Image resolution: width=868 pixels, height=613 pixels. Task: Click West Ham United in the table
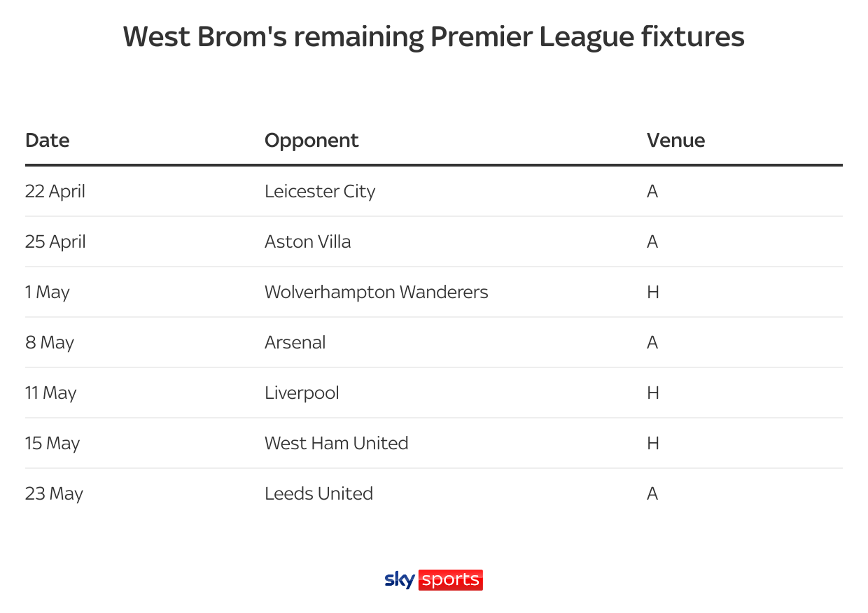point(337,443)
